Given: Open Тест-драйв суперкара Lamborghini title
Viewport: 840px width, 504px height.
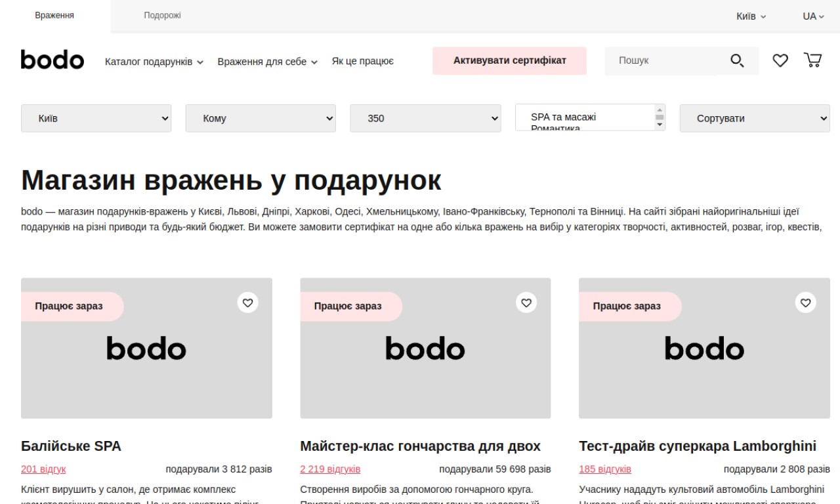Looking at the screenshot, I should pos(698,446).
